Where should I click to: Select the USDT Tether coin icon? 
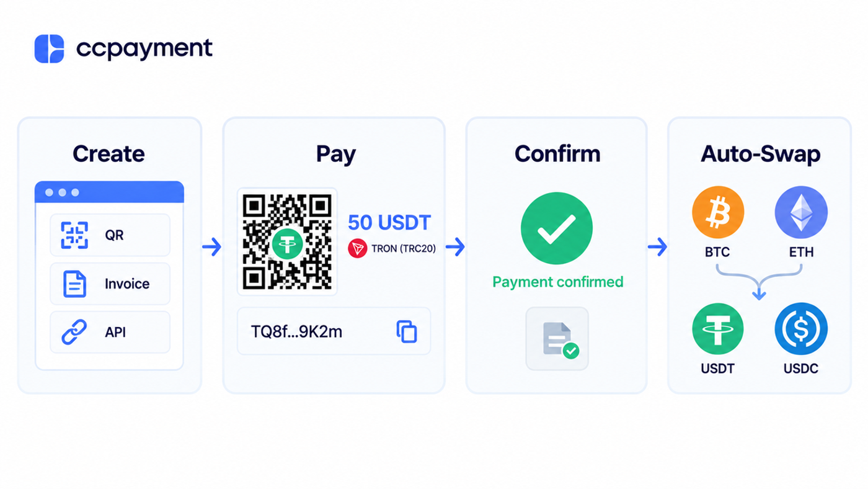click(717, 328)
